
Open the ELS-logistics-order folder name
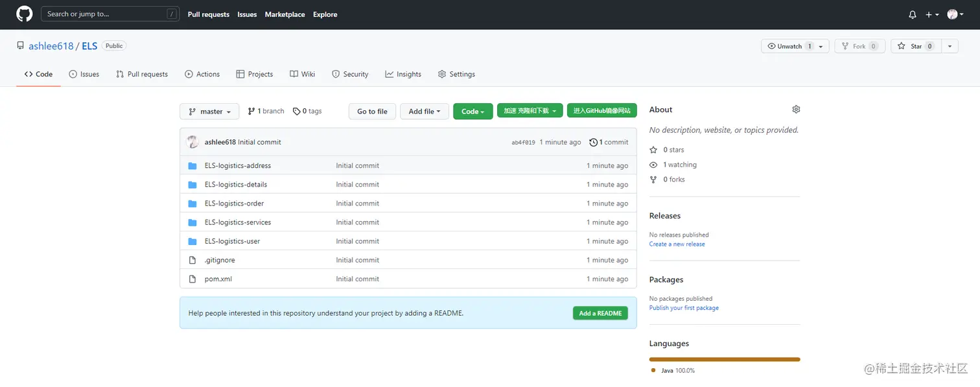(234, 203)
